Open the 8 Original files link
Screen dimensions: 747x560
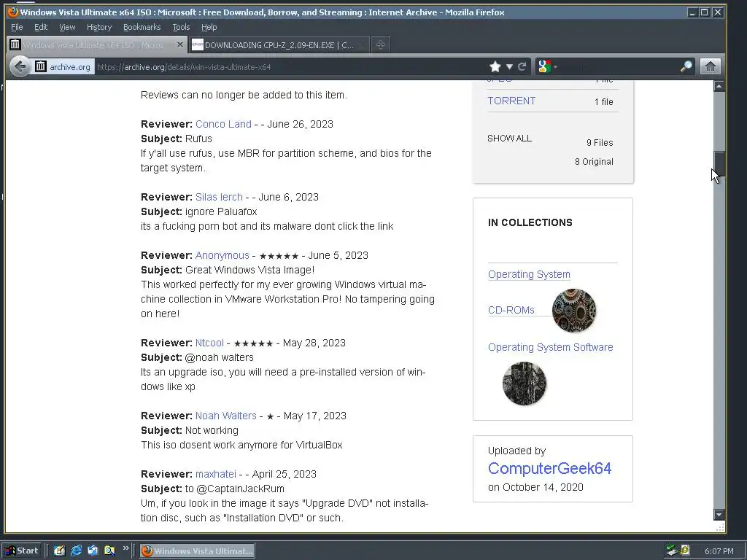pos(594,161)
